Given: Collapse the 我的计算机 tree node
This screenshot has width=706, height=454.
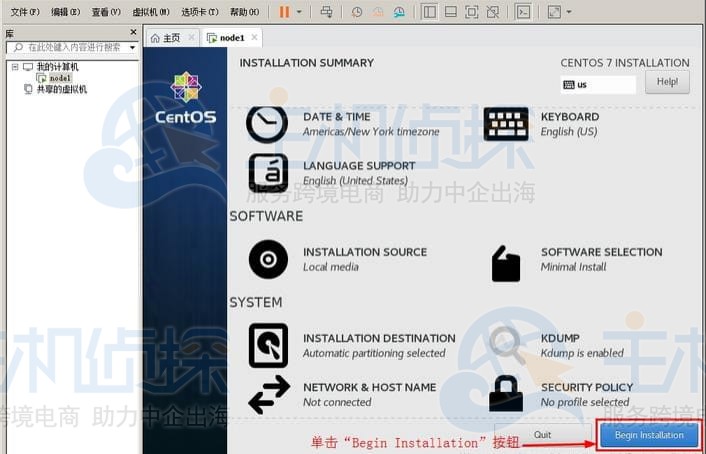Looking at the screenshot, I should pyautogui.click(x=15, y=67).
